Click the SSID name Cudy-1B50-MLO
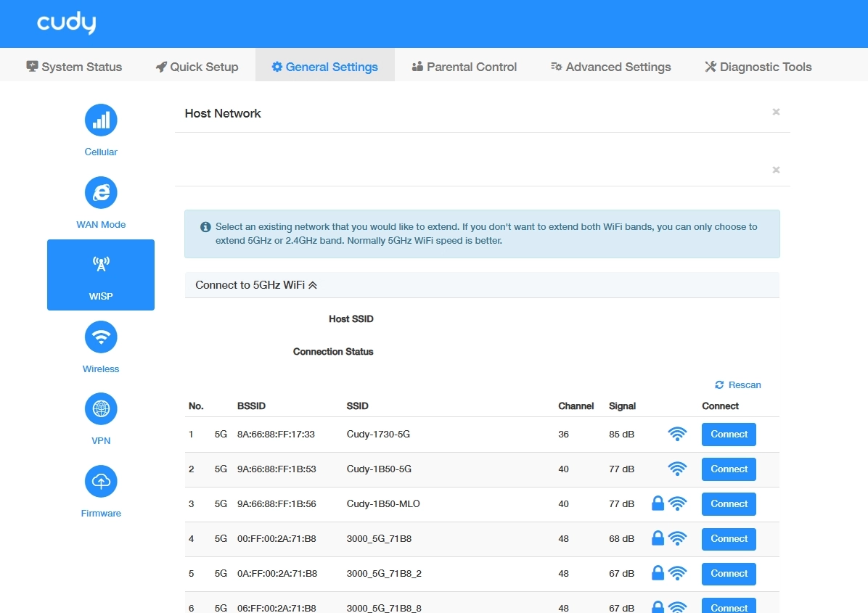 click(x=383, y=504)
